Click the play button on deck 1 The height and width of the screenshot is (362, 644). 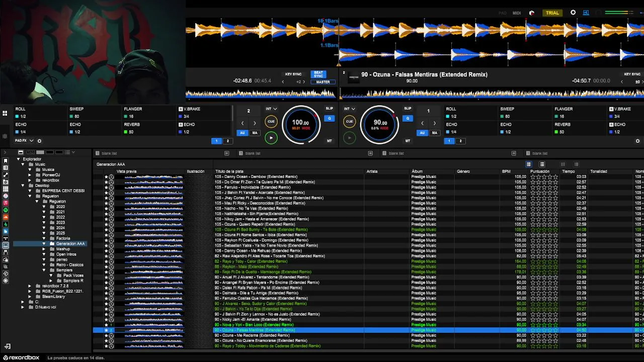[271, 137]
